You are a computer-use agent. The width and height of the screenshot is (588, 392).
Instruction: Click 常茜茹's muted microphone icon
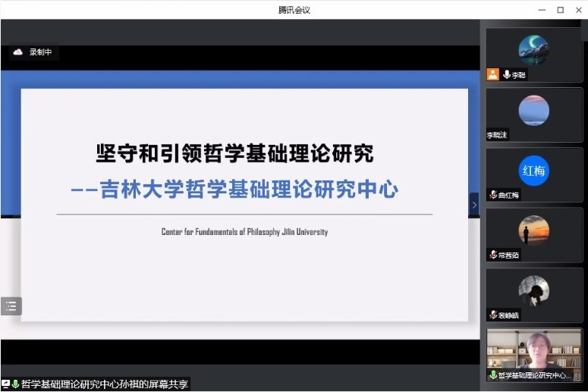[x=493, y=255]
